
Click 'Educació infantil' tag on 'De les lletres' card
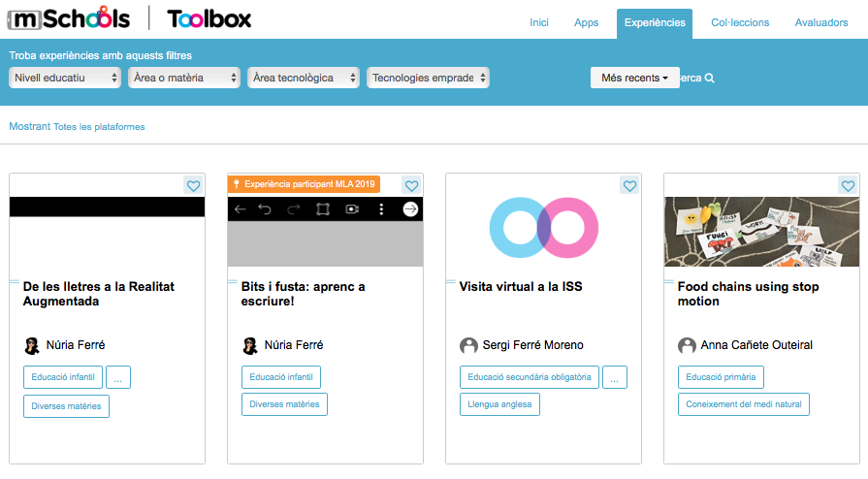coord(63,377)
